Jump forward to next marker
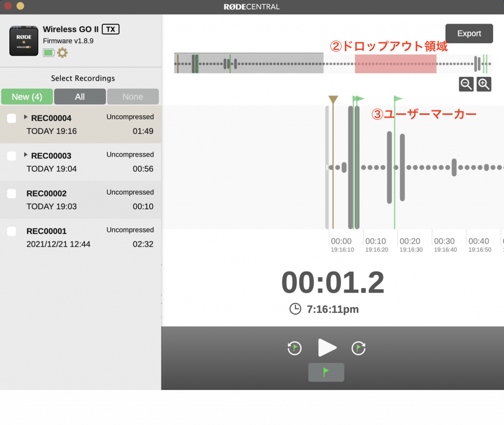 click(358, 348)
